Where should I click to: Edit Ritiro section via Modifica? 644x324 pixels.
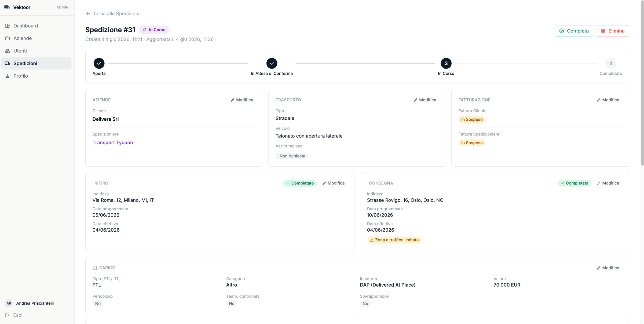point(333,183)
